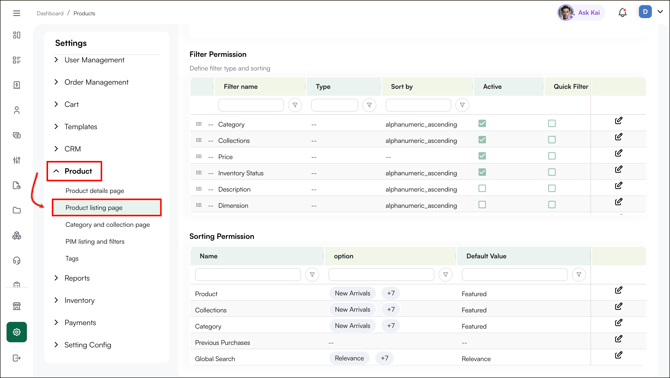The height and width of the screenshot is (378, 670).
Task: Go to Dashboard breadcrumb link
Action: click(50, 13)
